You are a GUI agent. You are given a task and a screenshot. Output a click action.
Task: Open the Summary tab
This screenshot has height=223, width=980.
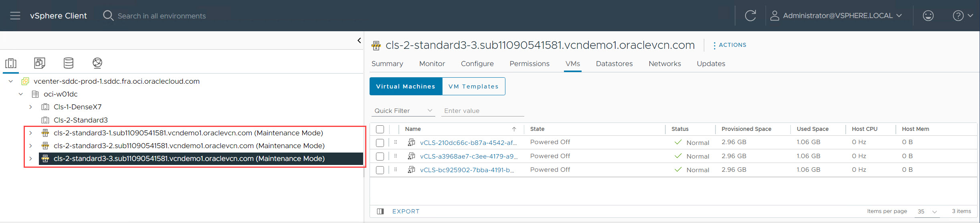(x=387, y=64)
